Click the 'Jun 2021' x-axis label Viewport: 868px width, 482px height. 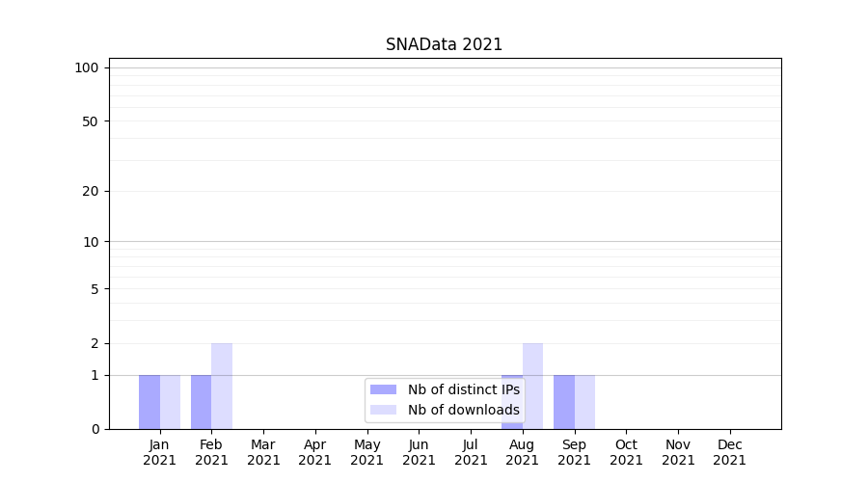click(x=419, y=452)
